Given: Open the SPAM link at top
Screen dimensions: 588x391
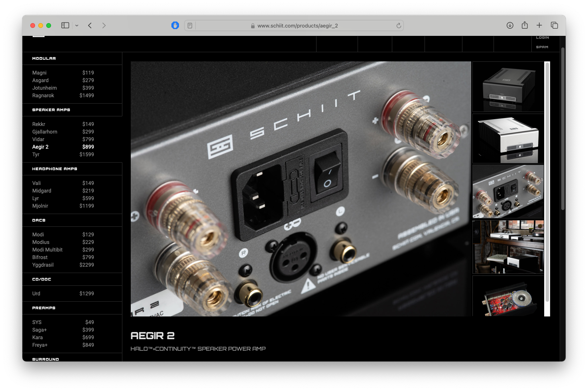Looking at the screenshot, I should 542,47.
